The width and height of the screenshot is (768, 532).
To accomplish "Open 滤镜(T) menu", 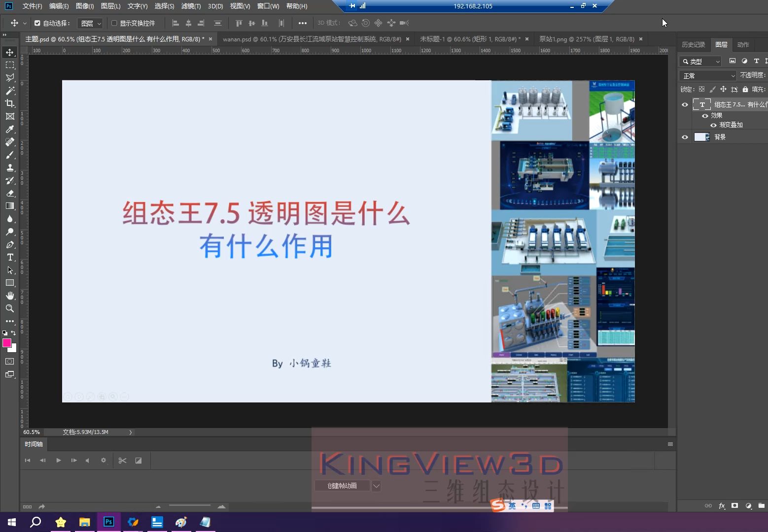I will click(191, 6).
